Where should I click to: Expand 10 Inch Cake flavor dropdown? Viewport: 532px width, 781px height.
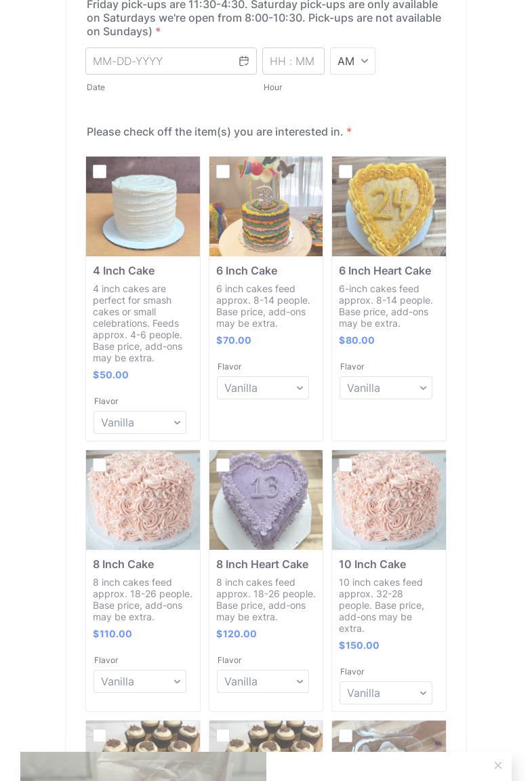[386, 693]
